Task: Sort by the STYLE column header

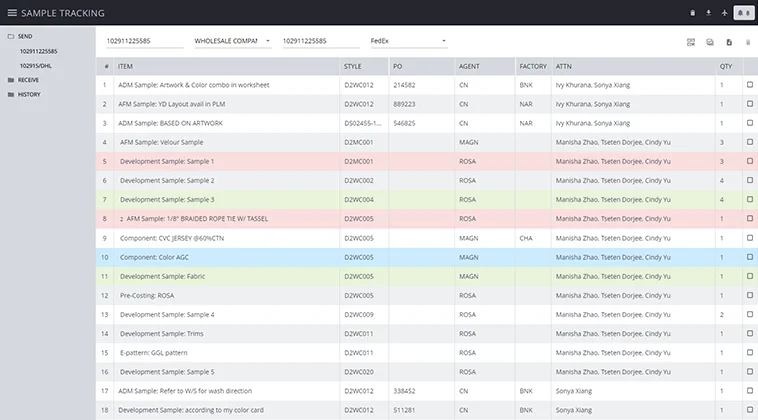Action: click(x=352, y=66)
